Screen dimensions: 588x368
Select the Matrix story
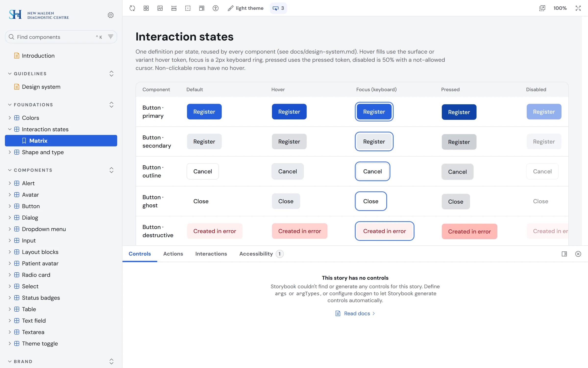pos(61,141)
